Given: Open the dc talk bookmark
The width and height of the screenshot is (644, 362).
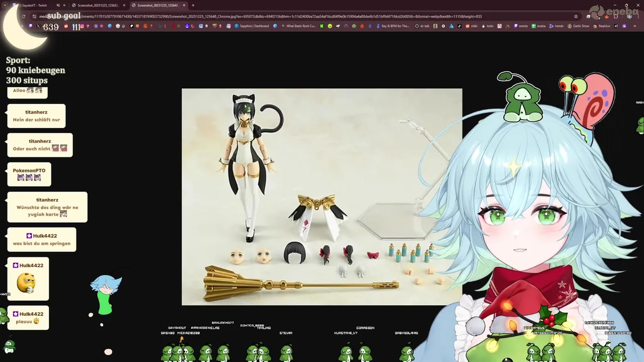Looking at the screenshot, I should [422, 26].
